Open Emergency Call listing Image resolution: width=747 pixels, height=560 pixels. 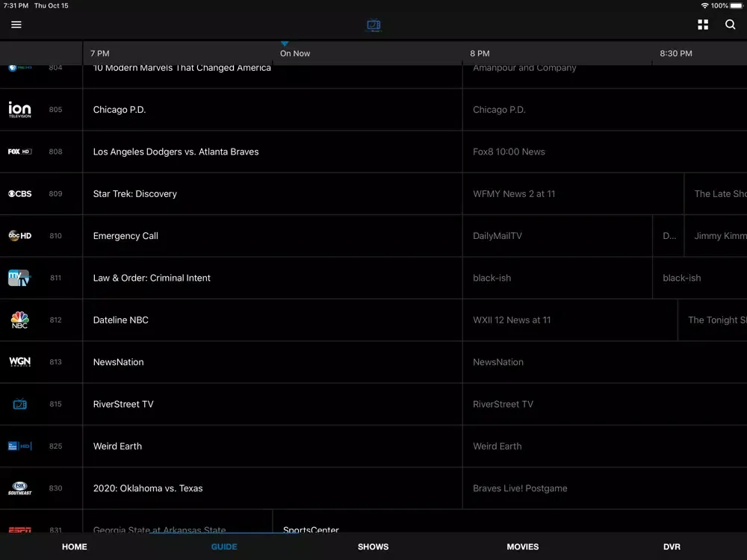coord(273,236)
